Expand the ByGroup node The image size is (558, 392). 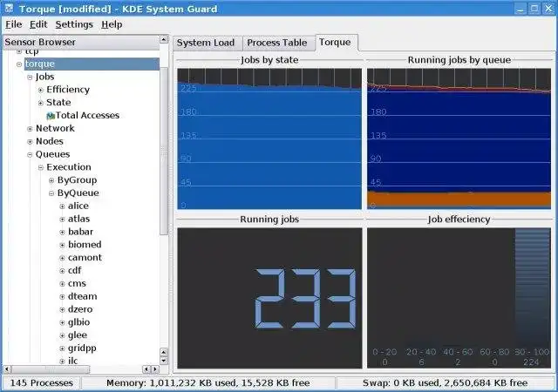(51, 180)
